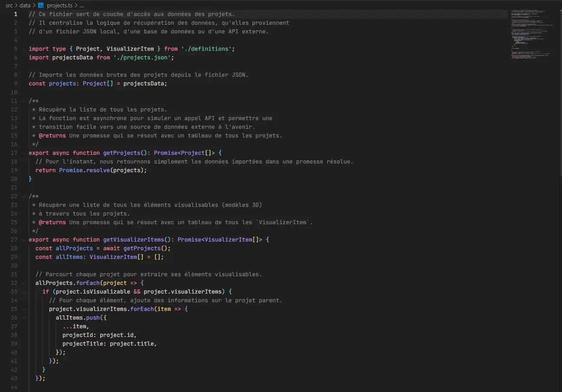Click projectsData after the equals on line 9
This screenshot has height=392, width=562.
click(x=144, y=83)
